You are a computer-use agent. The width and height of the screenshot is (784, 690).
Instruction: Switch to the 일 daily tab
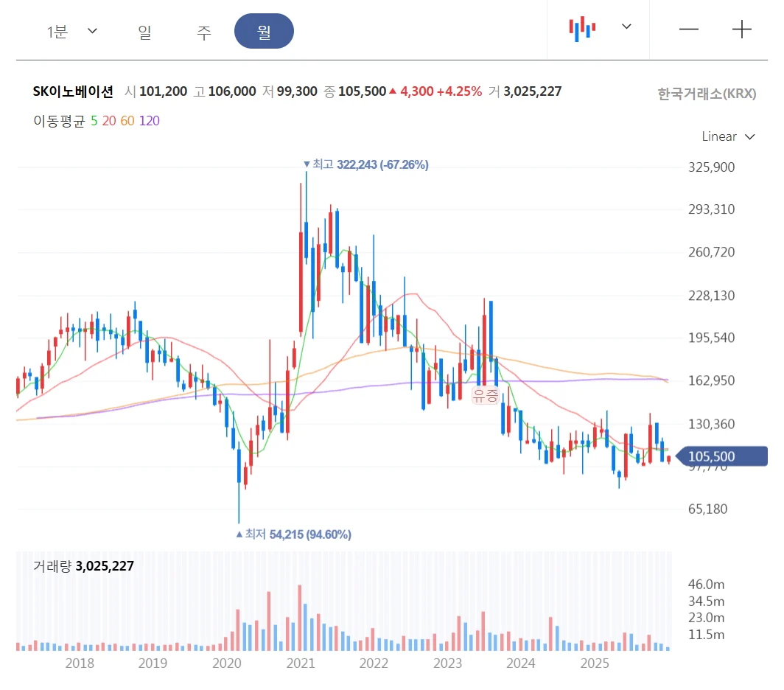[144, 32]
